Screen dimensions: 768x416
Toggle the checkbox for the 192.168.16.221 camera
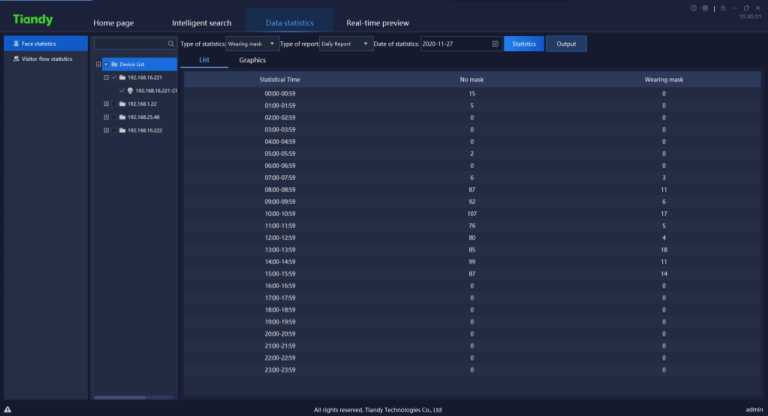tap(122, 90)
